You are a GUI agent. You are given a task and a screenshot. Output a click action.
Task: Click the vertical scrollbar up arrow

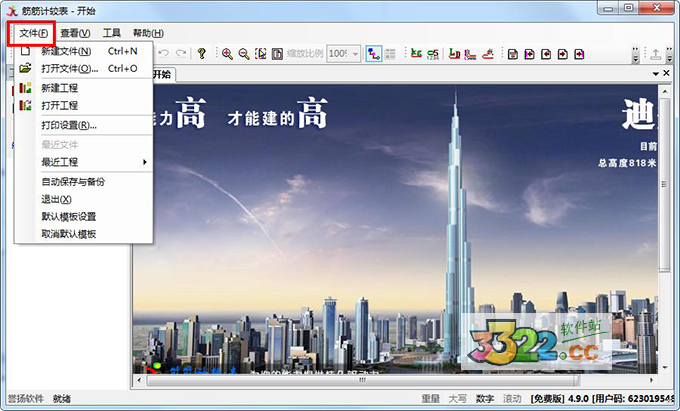coord(664,91)
